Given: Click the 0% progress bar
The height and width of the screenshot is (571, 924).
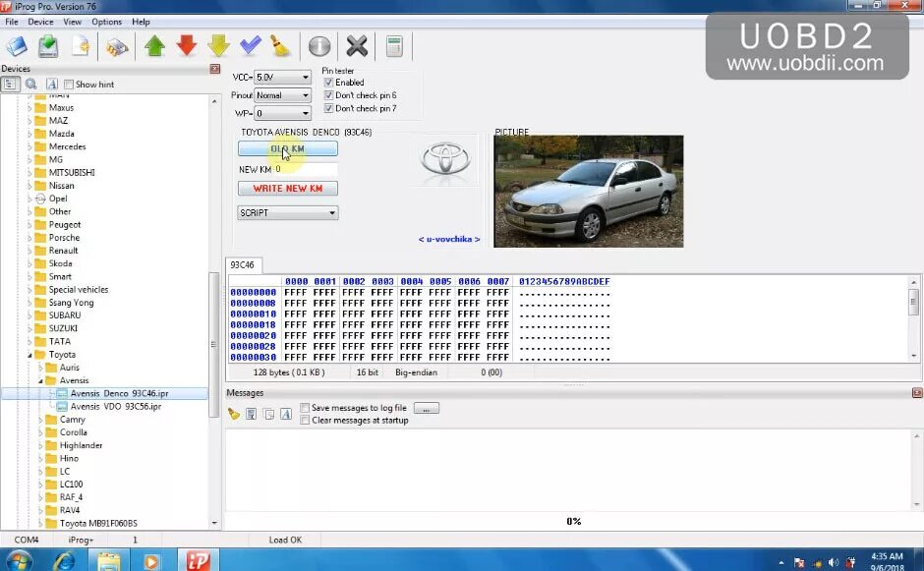Looking at the screenshot, I should click(573, 522).
